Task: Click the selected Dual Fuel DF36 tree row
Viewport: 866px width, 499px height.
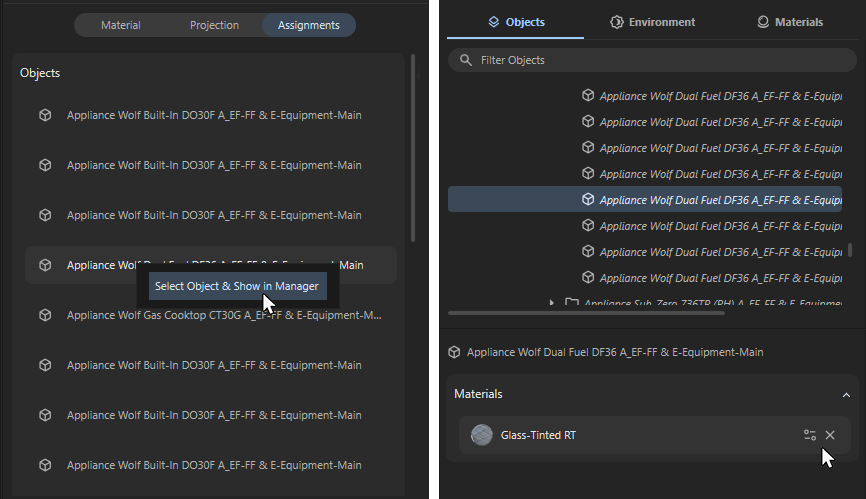Action: 645,199
